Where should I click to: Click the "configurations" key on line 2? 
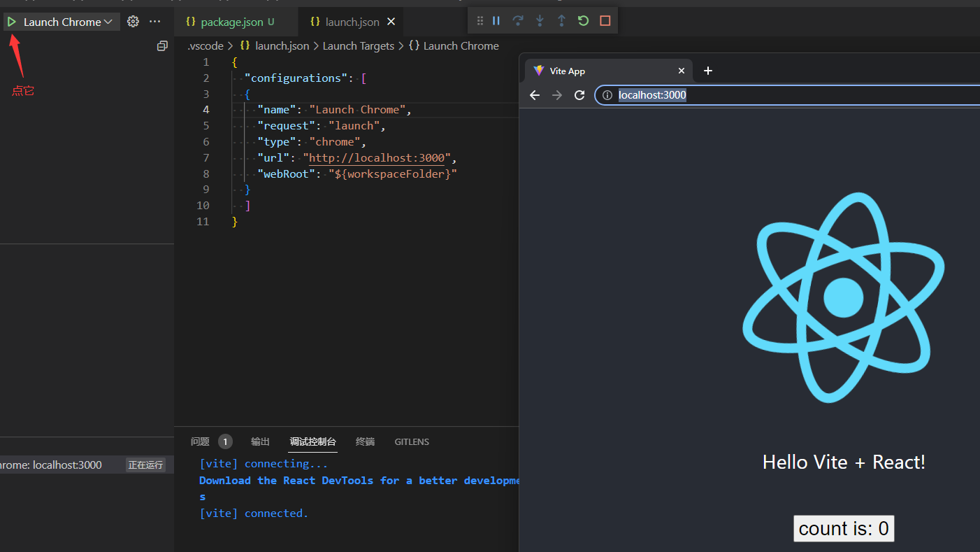click(x=296, y=78)
